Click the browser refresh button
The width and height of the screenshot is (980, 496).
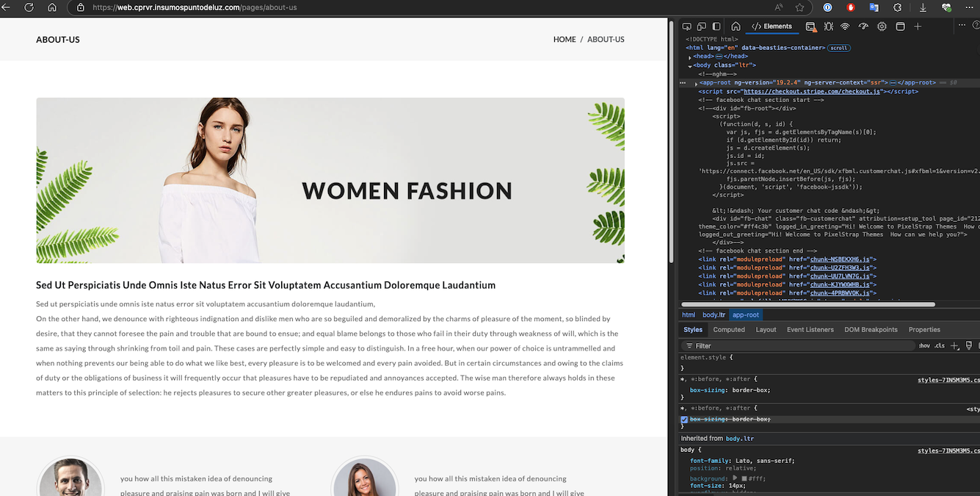(x=29, y=7)
